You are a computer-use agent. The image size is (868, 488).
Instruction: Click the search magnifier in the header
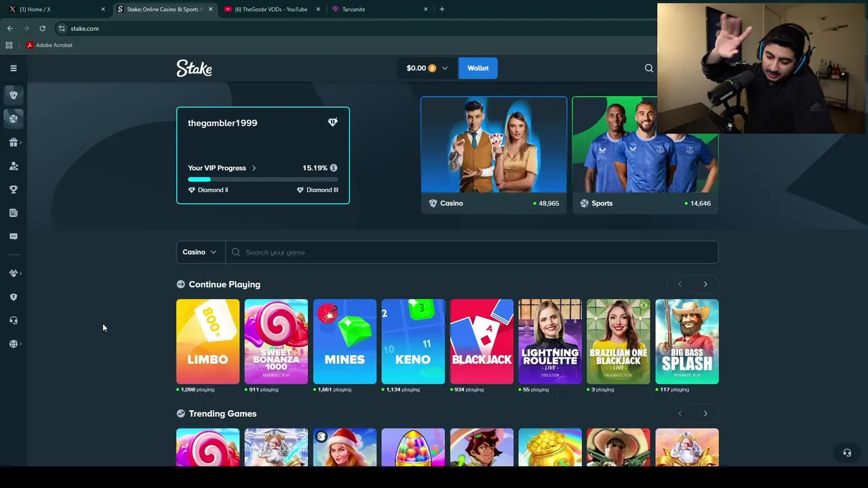click(x=649, y=68)
